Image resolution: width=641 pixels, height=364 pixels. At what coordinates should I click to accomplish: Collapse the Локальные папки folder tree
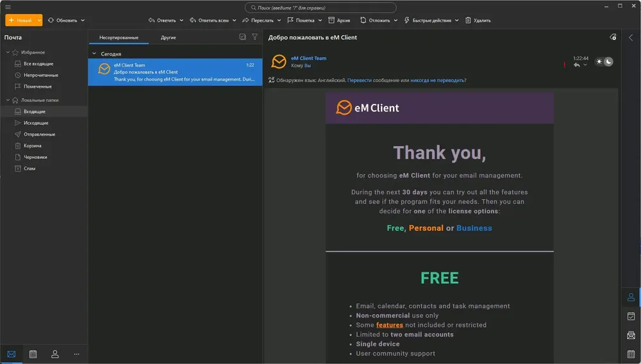(x=8, y=100)
